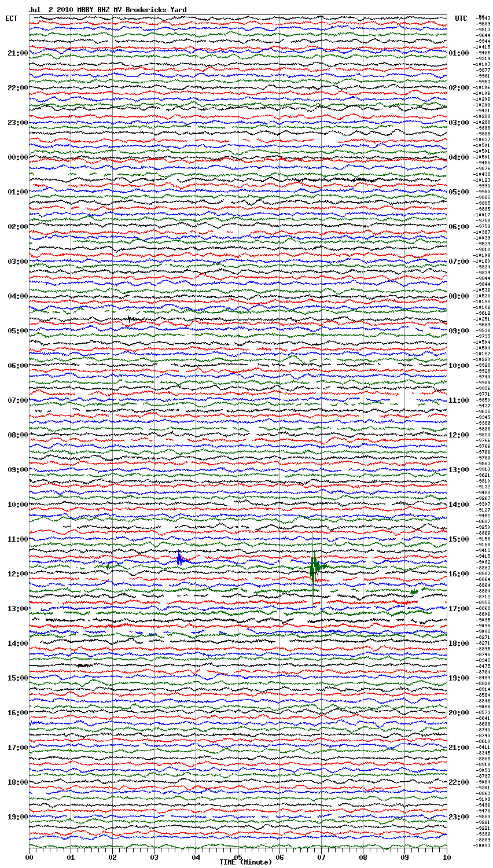This screenshot has height=868, width=493.
Task: Click the 23:00 UTC hour label
Action: coord(459,817)
